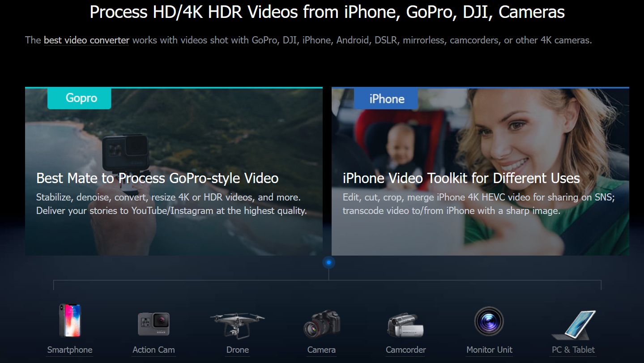644x363 pixels.
Task: Click the Gopro tab badge
Action: pos(79,98)
